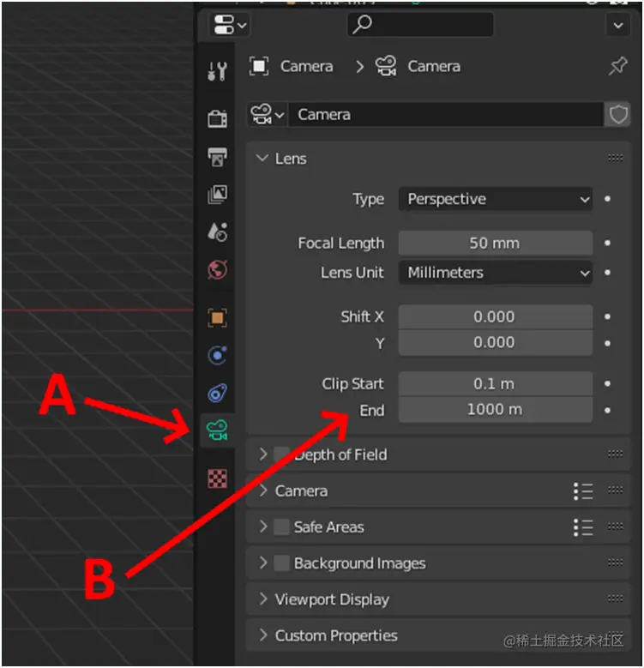
Task: Open the Camera Object Data properties tab
Action: 217,430
